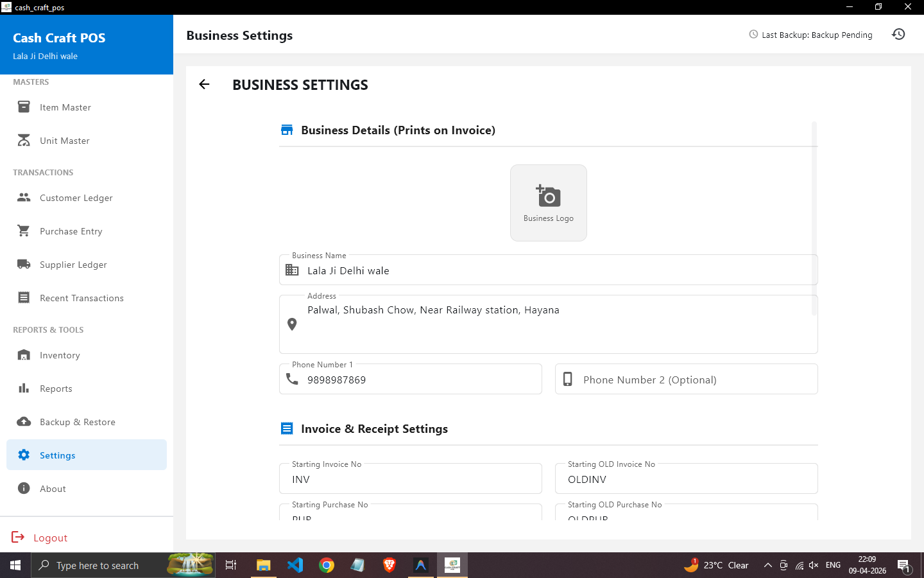Click the phone handset icon

coord(292,379)
